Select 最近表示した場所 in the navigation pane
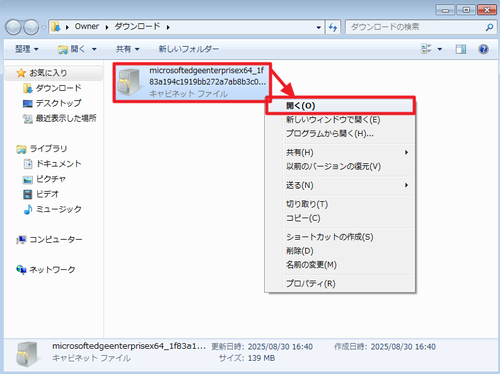The height and width of the screenshot is (374, 500). coord(66,118)
